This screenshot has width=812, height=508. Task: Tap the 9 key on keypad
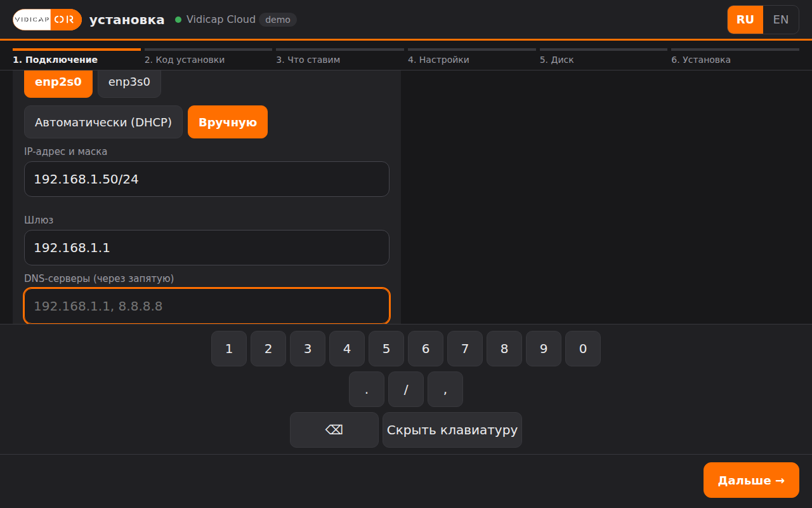[544, 349]
